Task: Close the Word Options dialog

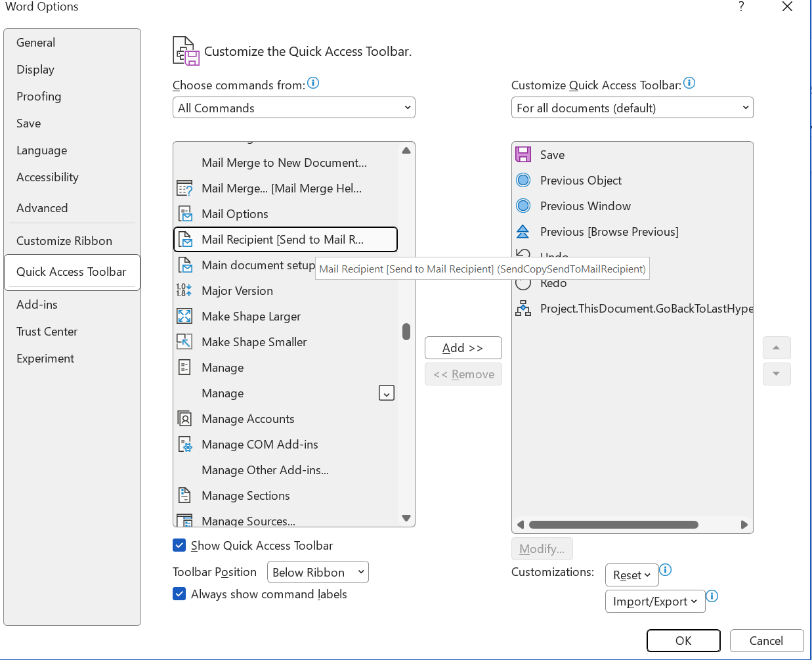Action: tap(788, 7)
